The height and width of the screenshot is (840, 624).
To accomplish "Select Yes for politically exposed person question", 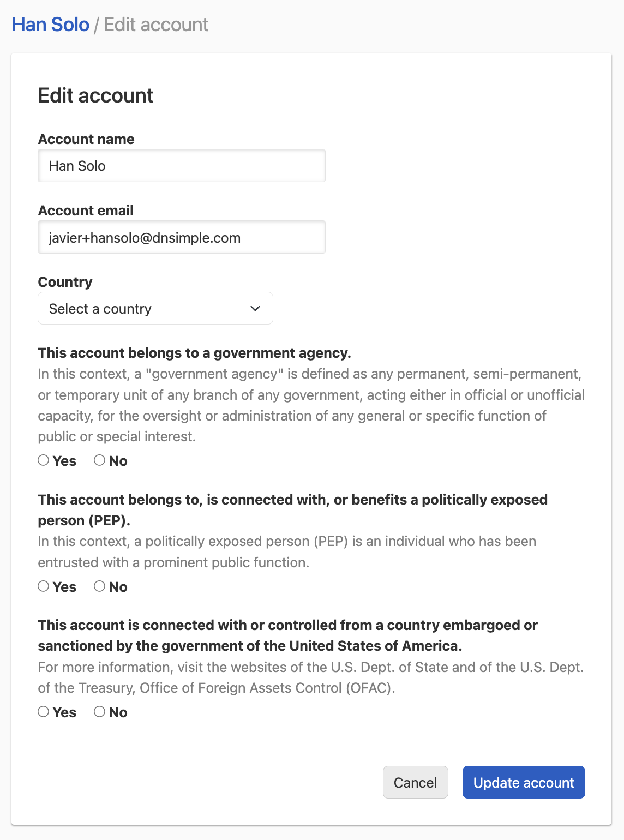I will click(44, 586).
